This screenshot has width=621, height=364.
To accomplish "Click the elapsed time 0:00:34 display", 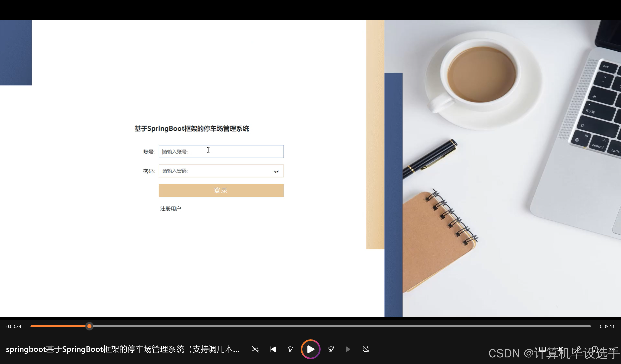I will (x=14, y=326).
